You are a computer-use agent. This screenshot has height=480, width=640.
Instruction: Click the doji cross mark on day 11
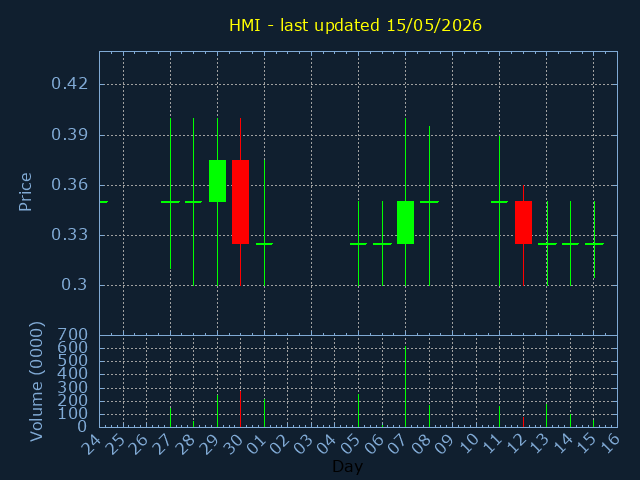[500, 202]
